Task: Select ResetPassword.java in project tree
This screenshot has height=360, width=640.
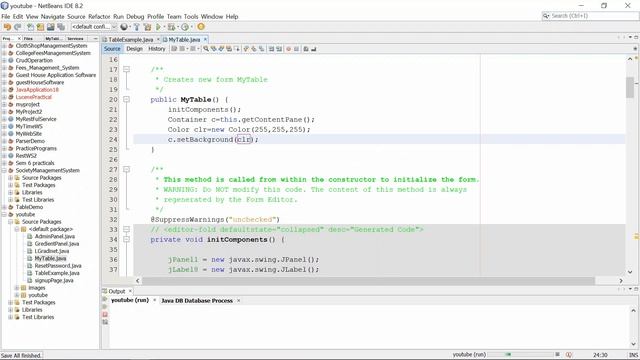Action: (58, 266)
